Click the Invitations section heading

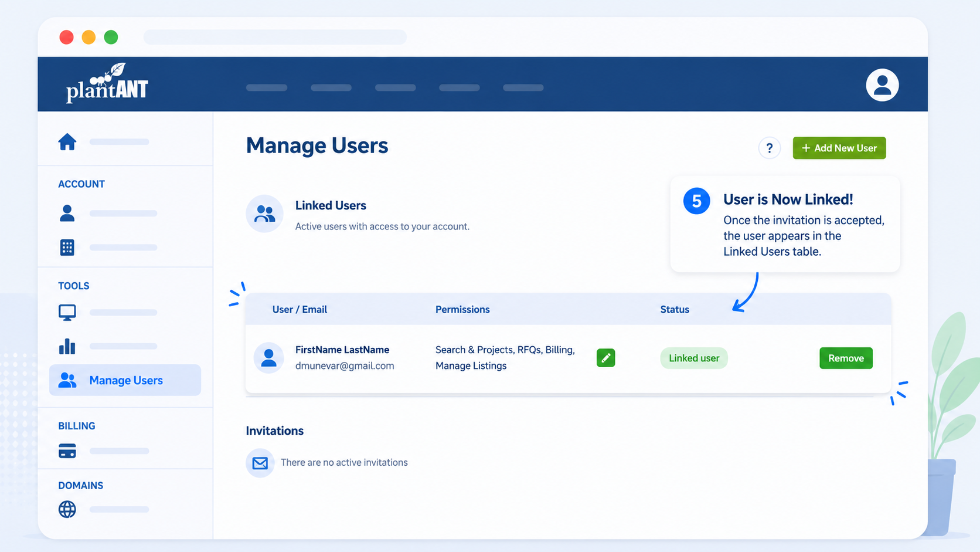[274, 431]
